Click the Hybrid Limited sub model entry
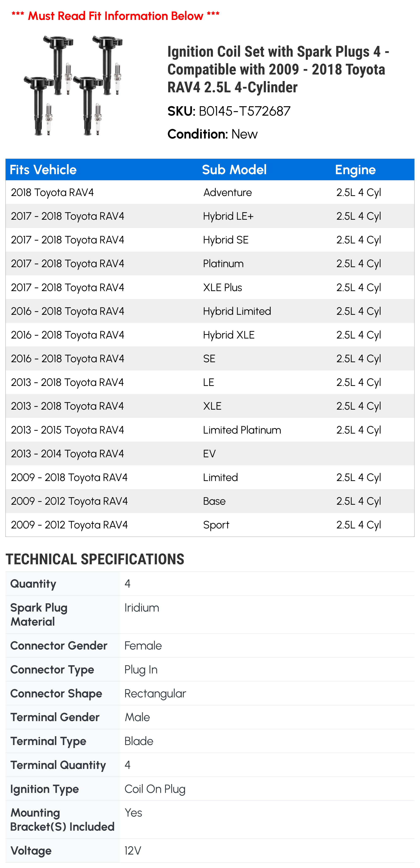The image size is (420, 868). [x=237, y=311]
